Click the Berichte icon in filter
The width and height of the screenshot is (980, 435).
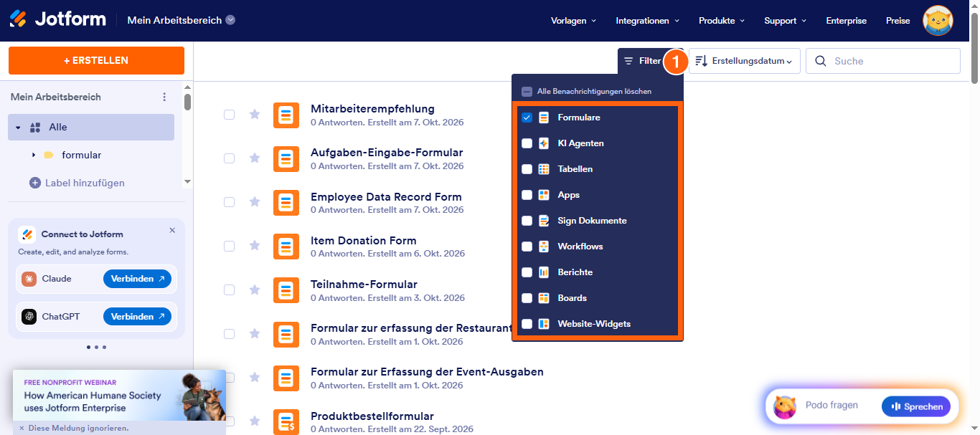pyautogui.click(x=544, y=272)
